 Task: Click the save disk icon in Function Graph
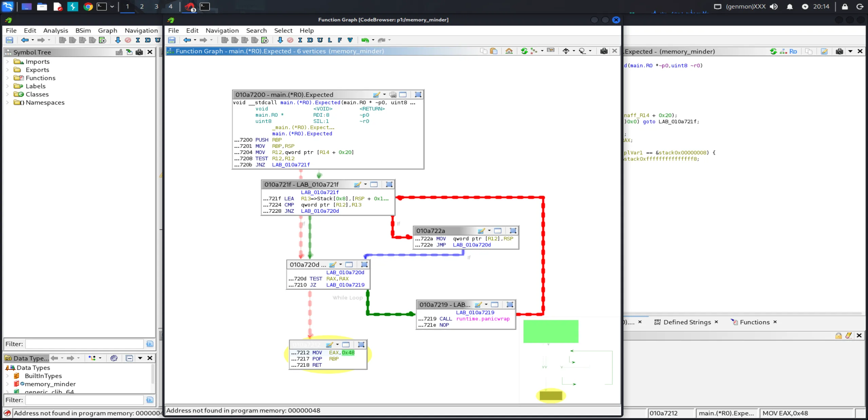[x=172, y=40]
